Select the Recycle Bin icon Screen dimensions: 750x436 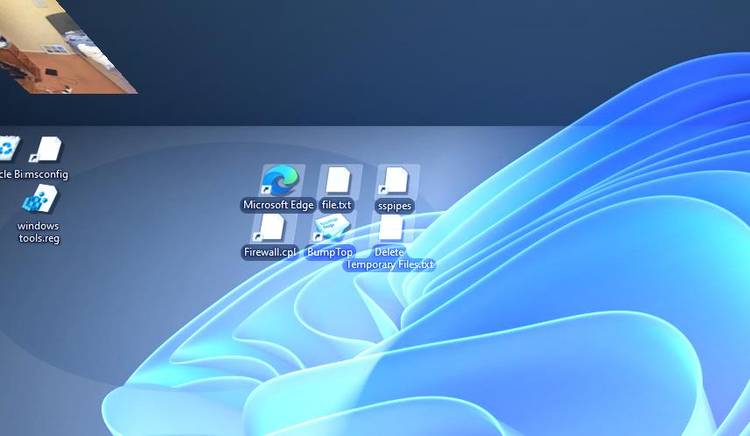pos(10,149)
